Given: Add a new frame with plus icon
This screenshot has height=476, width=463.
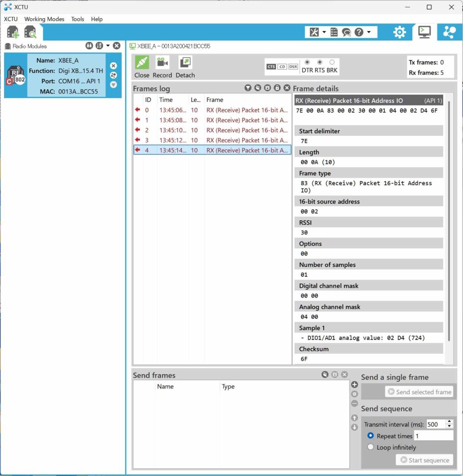Looking at the screenshot, I should 354,384.
